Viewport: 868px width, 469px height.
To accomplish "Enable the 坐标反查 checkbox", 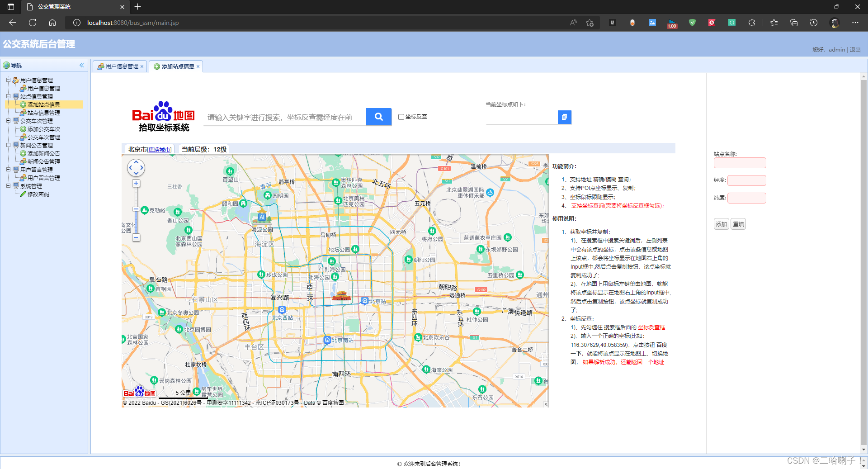I will click(401, 117).
